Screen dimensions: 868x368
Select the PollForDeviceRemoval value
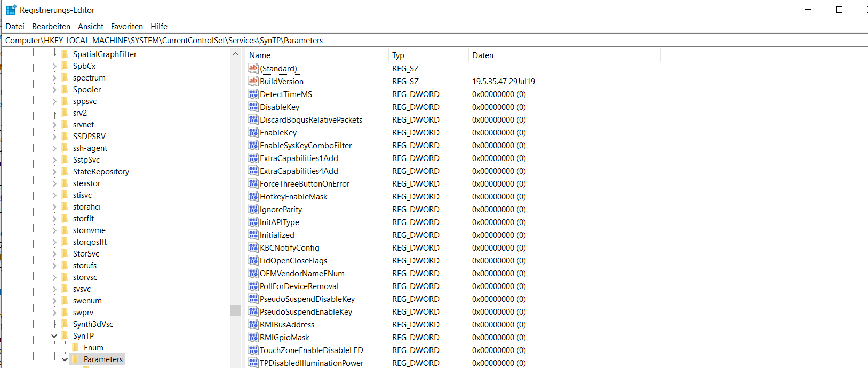click(299, 286)
